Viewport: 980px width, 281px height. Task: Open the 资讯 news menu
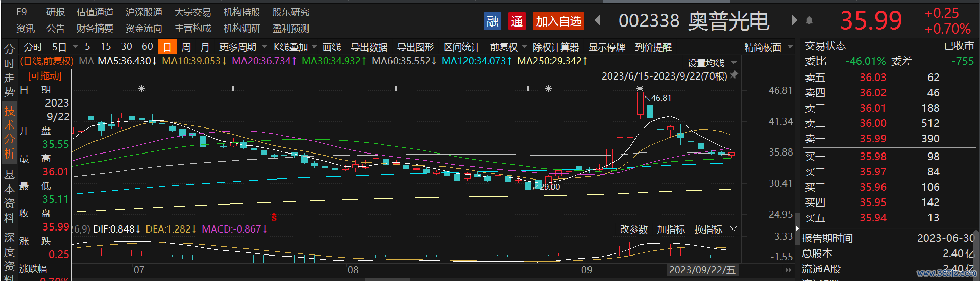[x=26, y=28]
